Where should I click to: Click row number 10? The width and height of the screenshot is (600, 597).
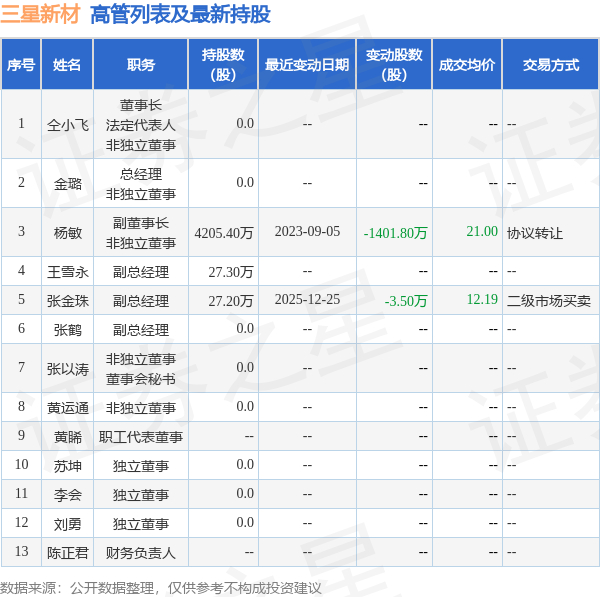21,465
